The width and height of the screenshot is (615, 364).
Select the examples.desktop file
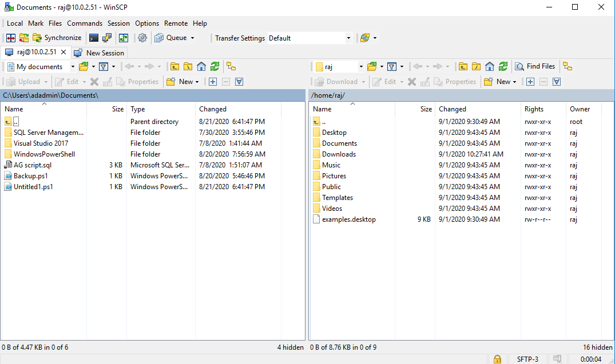click(x=348, y=219)
